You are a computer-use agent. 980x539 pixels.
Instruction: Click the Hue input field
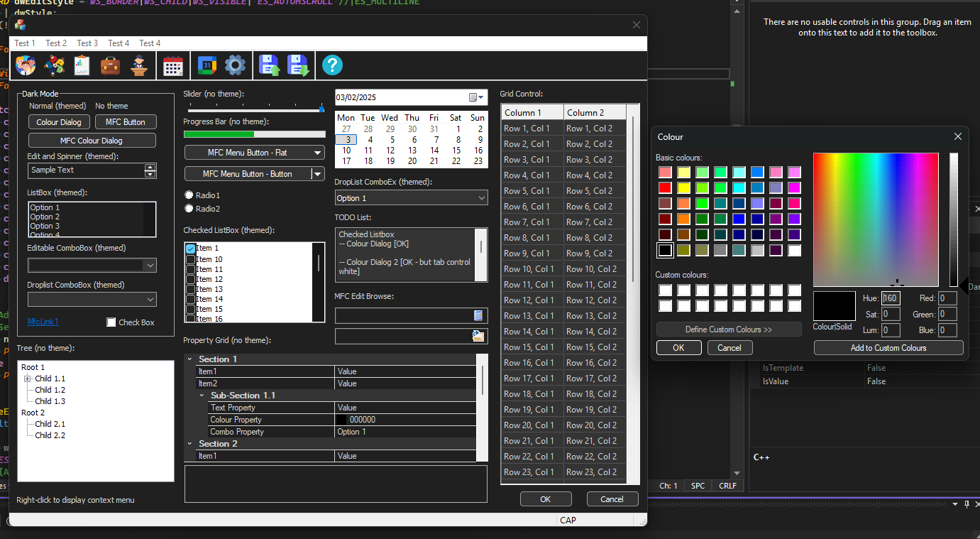[891, 298]
